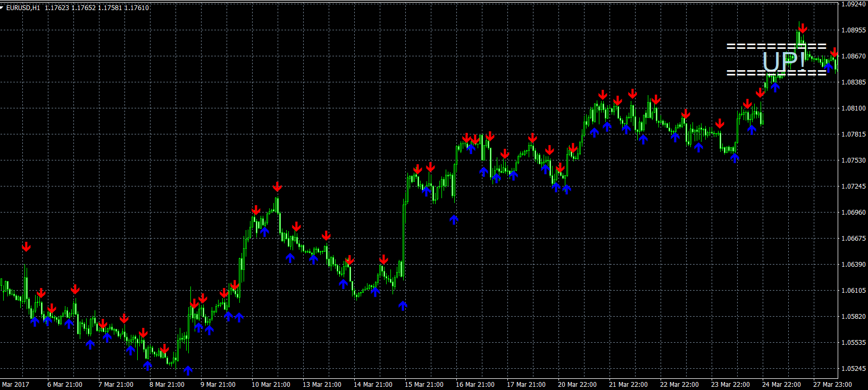The image size is (868, 390).
Task: Click the 1.08955 price scale label
Action: pos(854,30)
